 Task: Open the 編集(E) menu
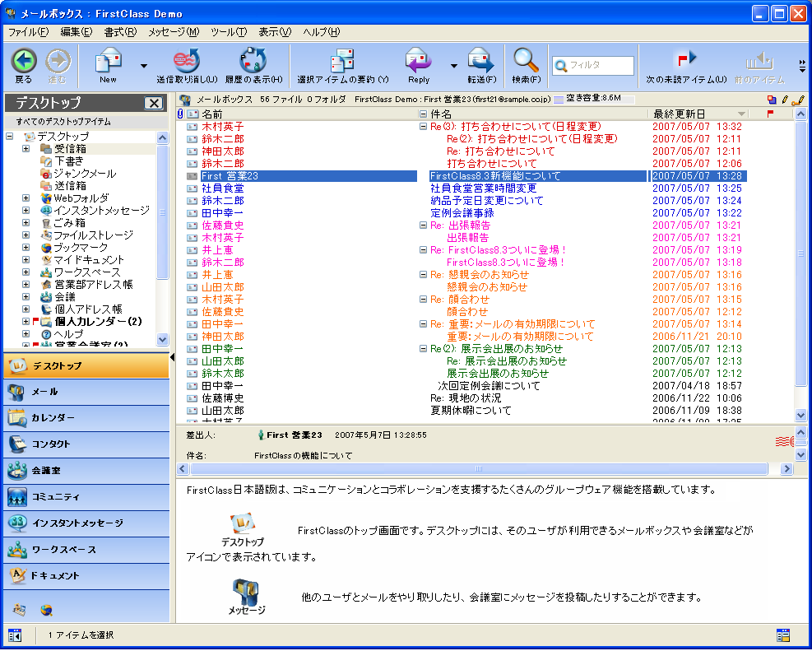pos(77,32)
